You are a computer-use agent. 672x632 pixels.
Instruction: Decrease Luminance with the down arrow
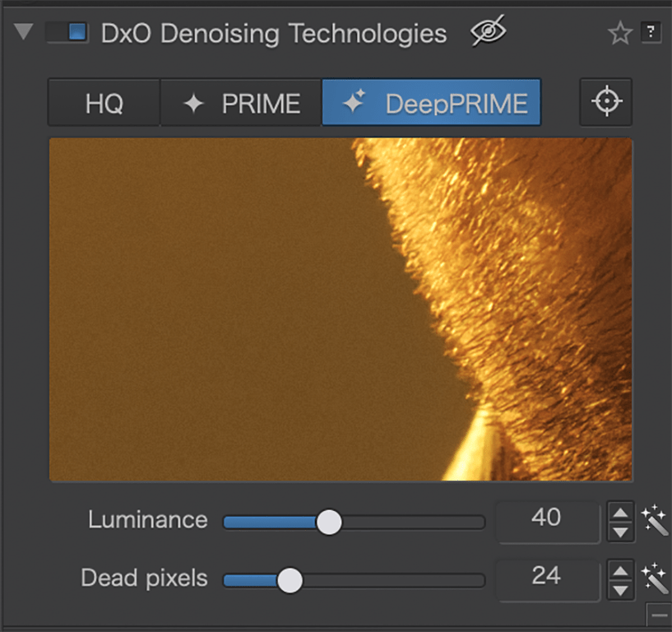620,532
